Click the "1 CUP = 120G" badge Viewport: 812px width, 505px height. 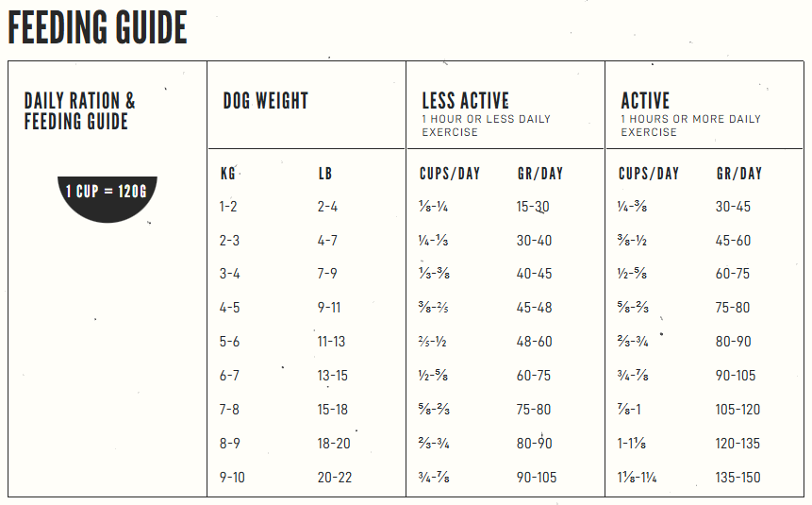coord(107,192)
